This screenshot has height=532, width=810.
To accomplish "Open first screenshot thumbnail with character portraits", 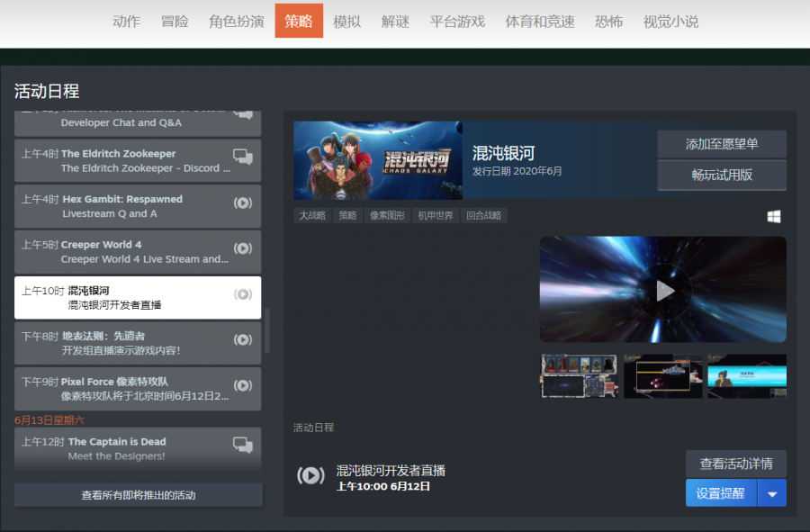I will coord(579,376).
